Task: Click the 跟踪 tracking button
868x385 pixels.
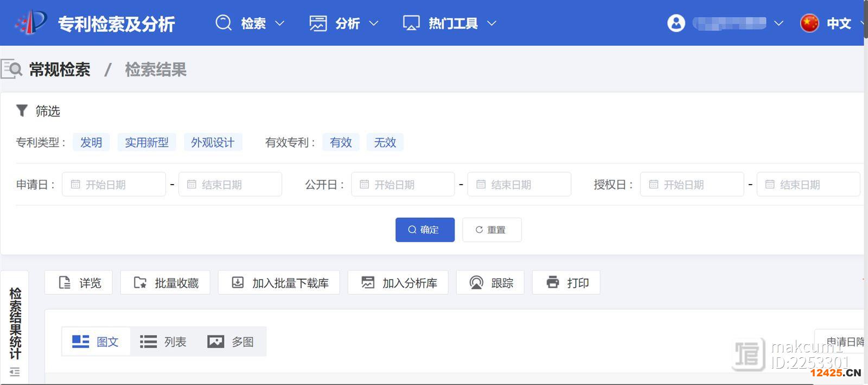Action: [490, 283]
